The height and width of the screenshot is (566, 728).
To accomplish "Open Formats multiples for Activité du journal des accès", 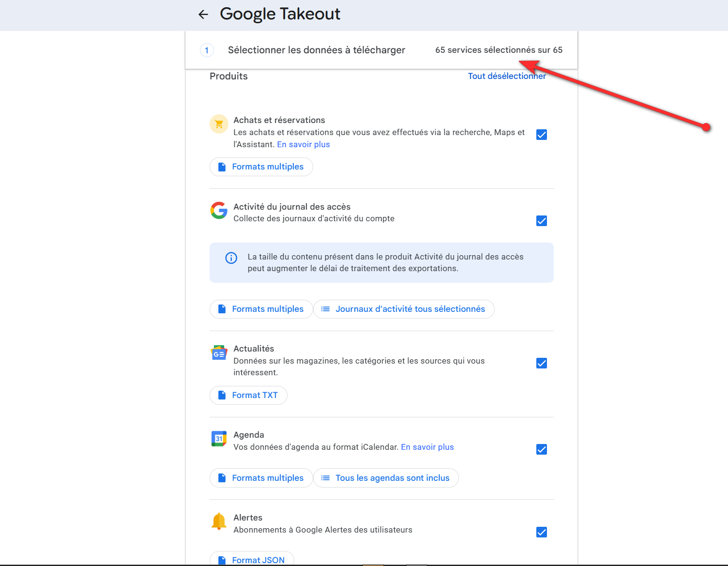I will click(x=261, y=309).
